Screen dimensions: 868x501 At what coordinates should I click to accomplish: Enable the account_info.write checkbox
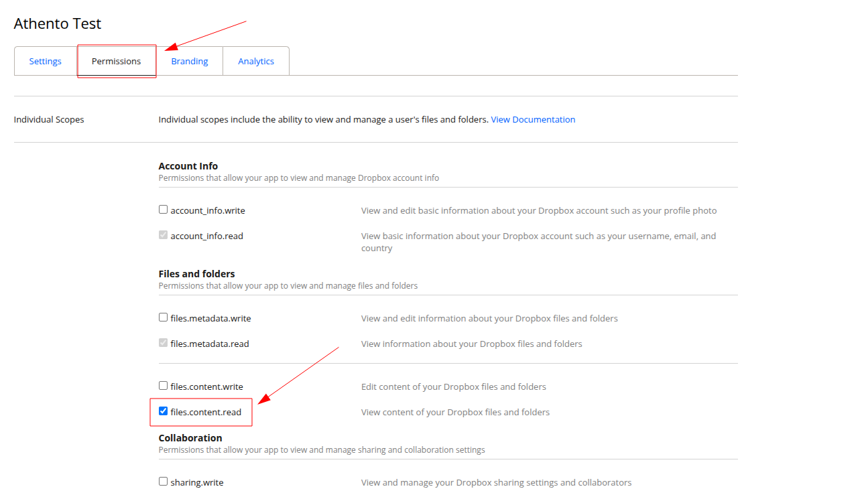(x=163, y=210)
